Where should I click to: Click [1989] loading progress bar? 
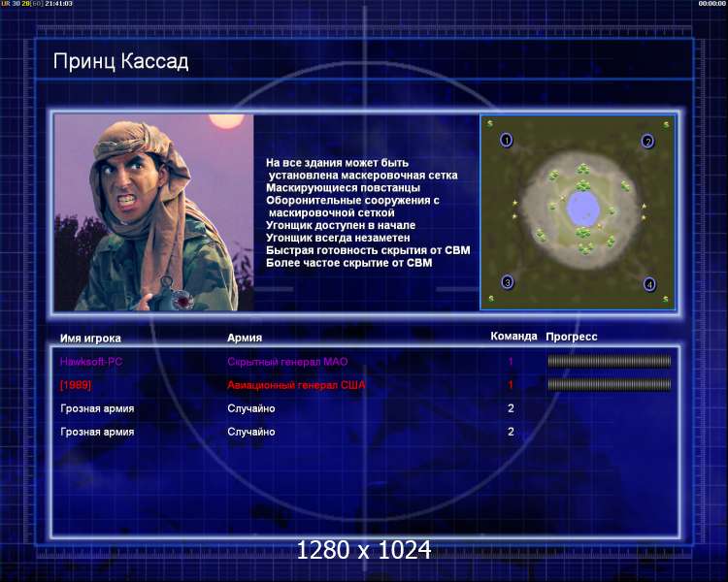(610, 384)
